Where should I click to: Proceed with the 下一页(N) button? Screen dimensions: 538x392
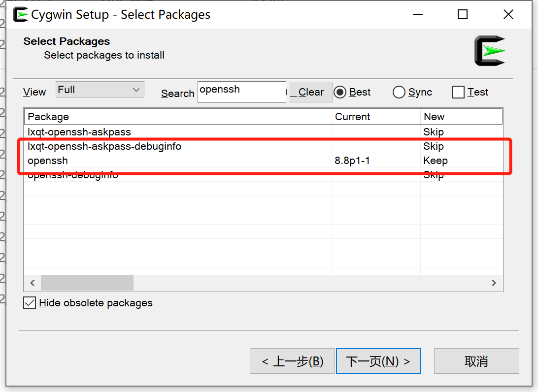(378, 361)
